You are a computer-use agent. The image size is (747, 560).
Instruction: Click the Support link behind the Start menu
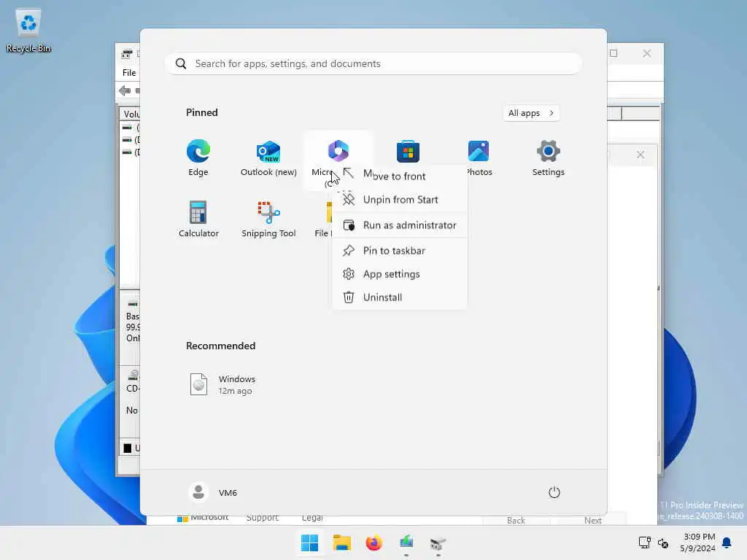[x=262, y=517]
